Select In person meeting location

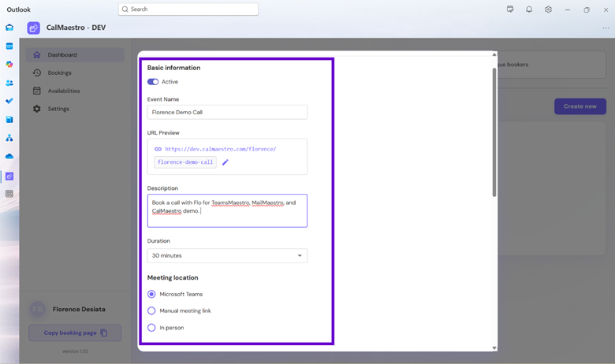point(151,328)
